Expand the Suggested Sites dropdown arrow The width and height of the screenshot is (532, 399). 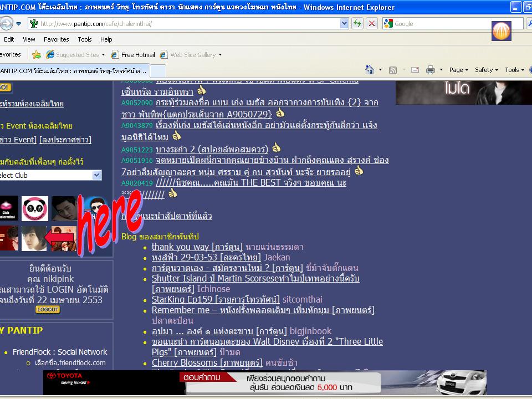click(103, 55)
